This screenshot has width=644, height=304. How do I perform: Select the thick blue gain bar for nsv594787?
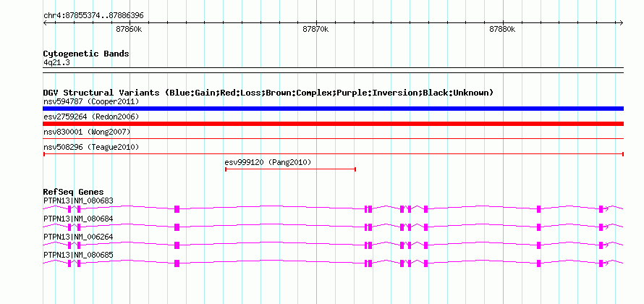click(333, 109)
